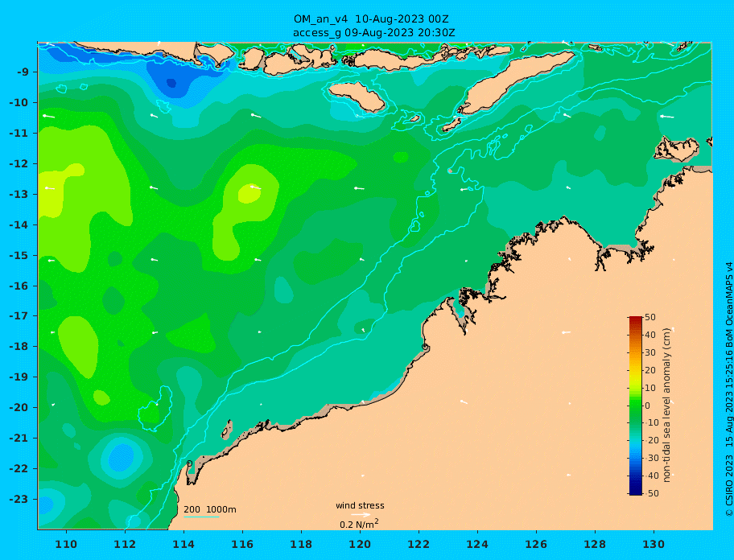
Task: Click the blue eddy near 112, -22
Action: (x=122, y=457)
